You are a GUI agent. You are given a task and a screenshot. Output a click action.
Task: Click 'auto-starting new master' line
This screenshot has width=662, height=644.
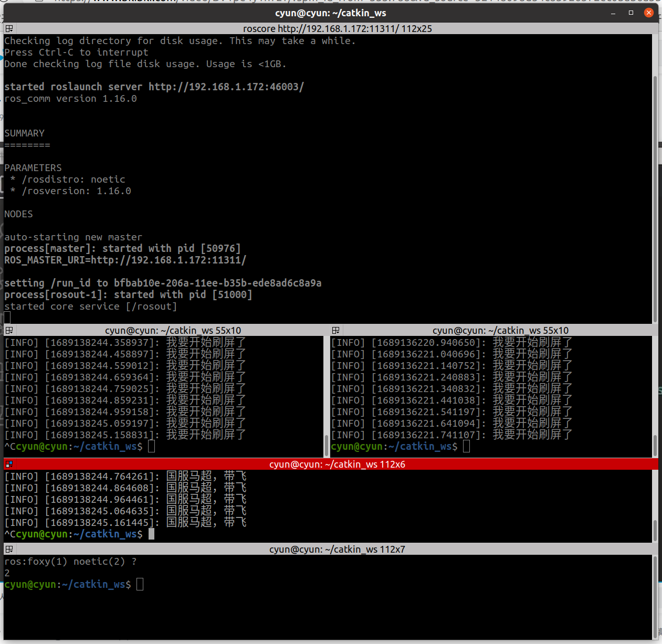click(x=73, y=237)
